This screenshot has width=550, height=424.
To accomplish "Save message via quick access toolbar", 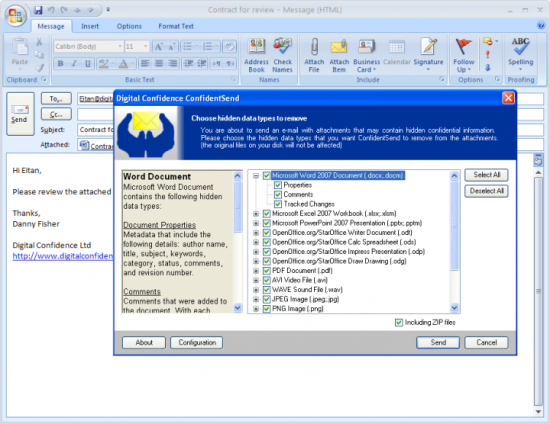I will click(x=38, y=10).
